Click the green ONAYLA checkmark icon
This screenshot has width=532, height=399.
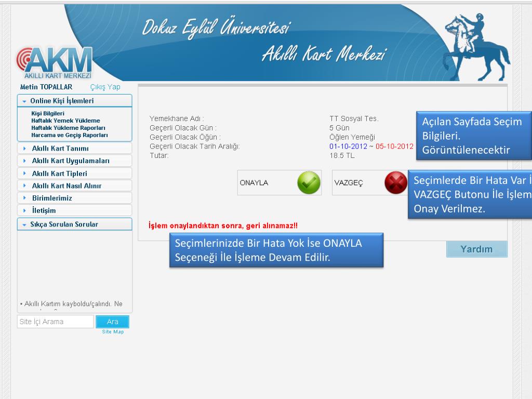(x=309, y=182)
